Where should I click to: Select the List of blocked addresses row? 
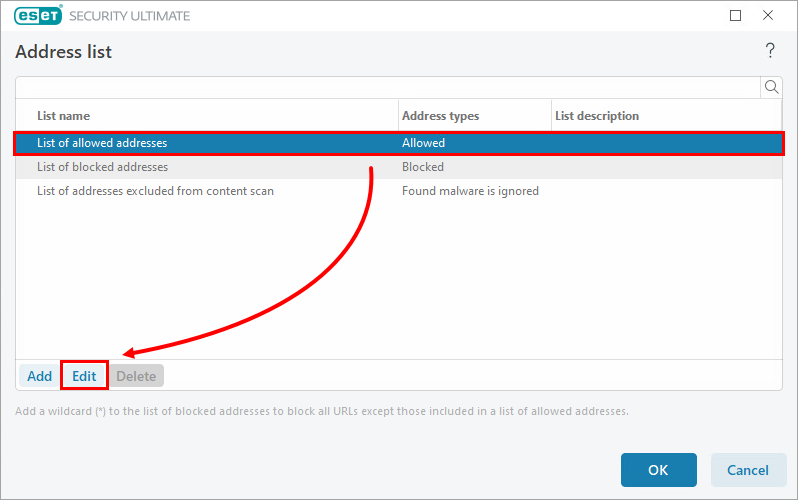(x=102, y=167)
